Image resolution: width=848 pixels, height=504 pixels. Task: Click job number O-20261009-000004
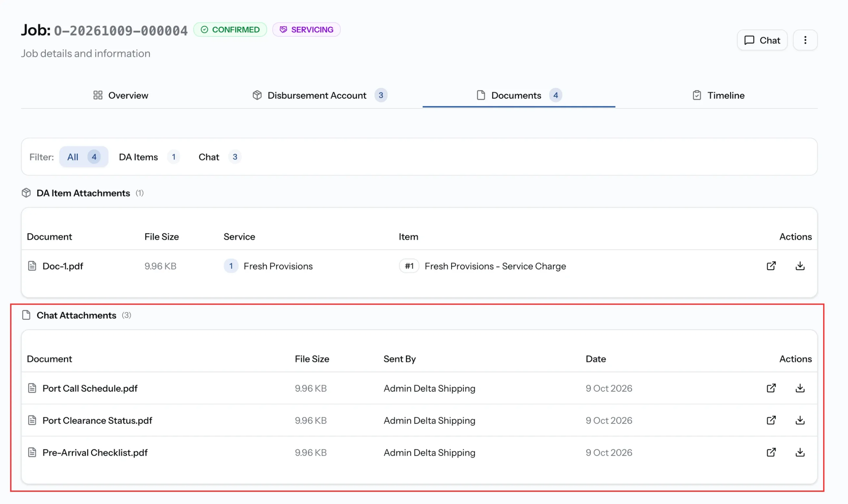click(121, 30)
